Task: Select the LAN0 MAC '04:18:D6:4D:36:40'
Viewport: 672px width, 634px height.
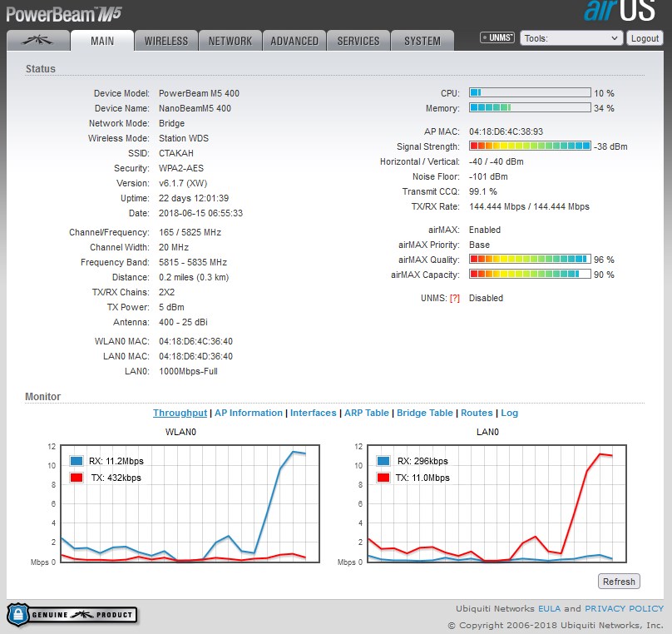Action: pyautogui.click(x=195, y=357)
